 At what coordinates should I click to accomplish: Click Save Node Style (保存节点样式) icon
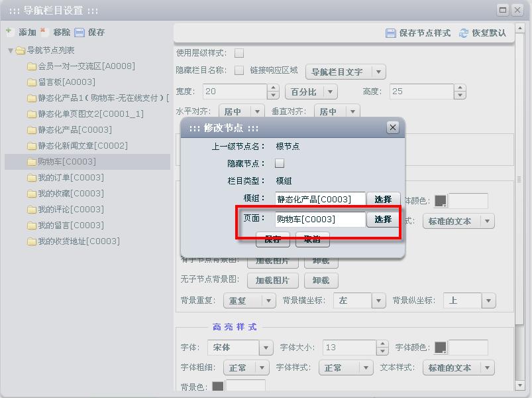(x=391, y=33)
